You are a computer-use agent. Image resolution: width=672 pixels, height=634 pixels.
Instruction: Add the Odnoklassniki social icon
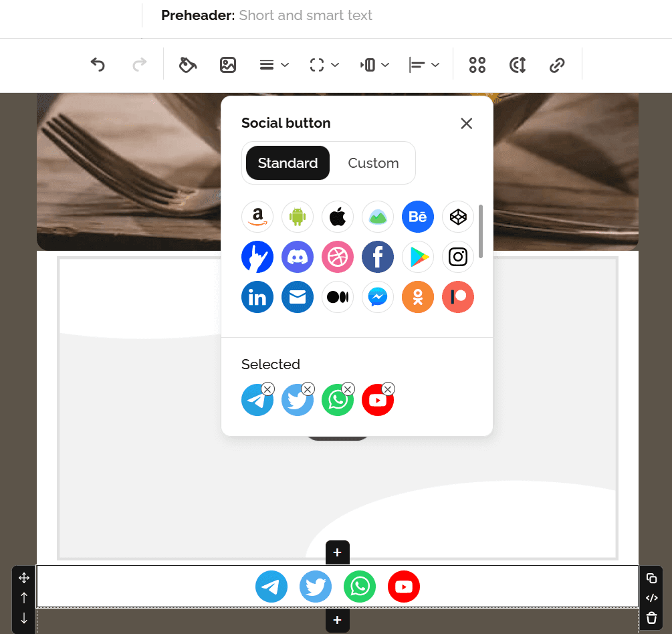(x=418, y=297)
